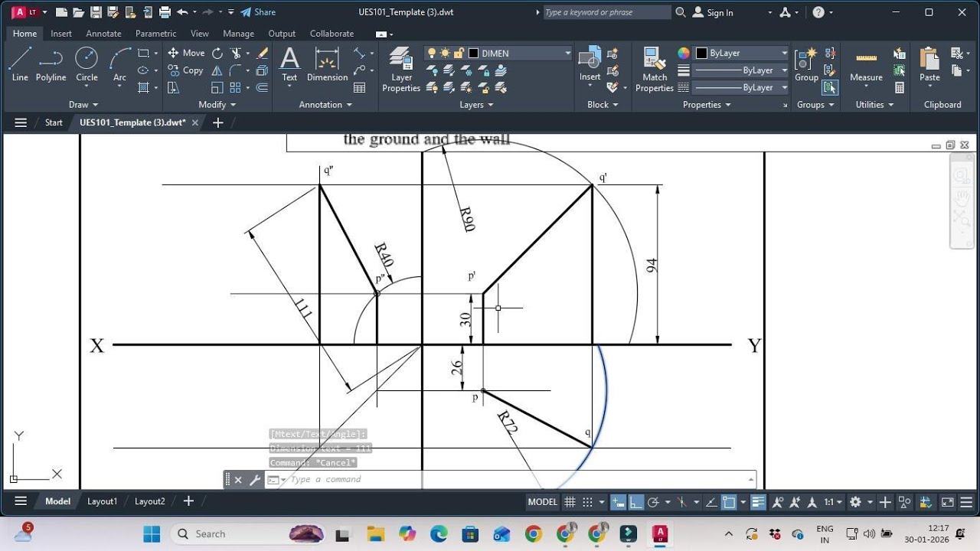Image resolution: width=980 pixels, height=551 pixels.
Task: Select the Stretch tool
Action: pyautogui.click(x=173, y=87)
